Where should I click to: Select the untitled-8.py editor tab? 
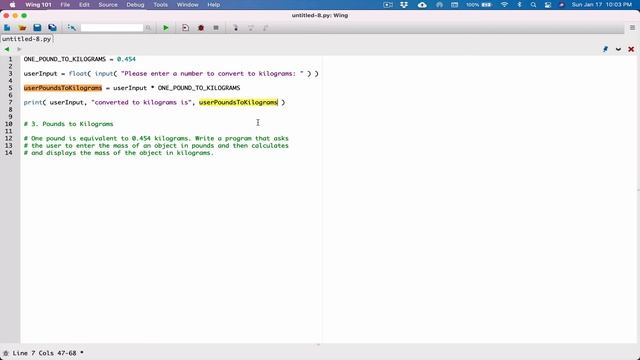(x=27, y=39)
